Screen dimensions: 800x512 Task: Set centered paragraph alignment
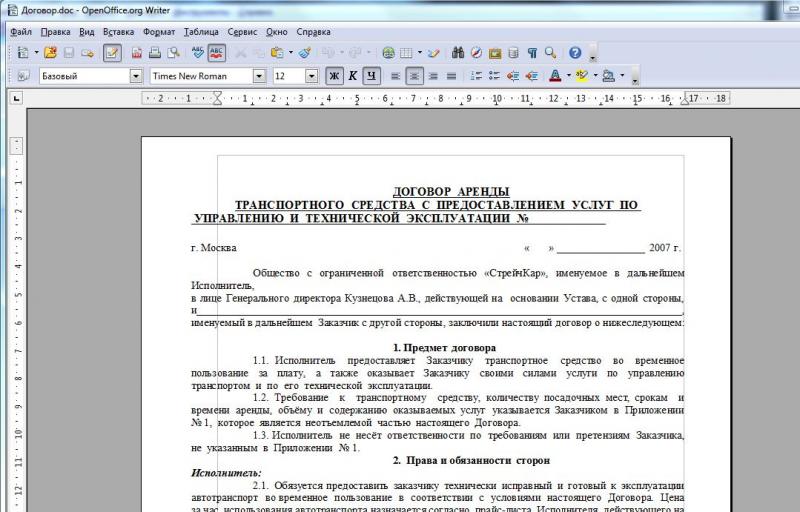point(414,76)
